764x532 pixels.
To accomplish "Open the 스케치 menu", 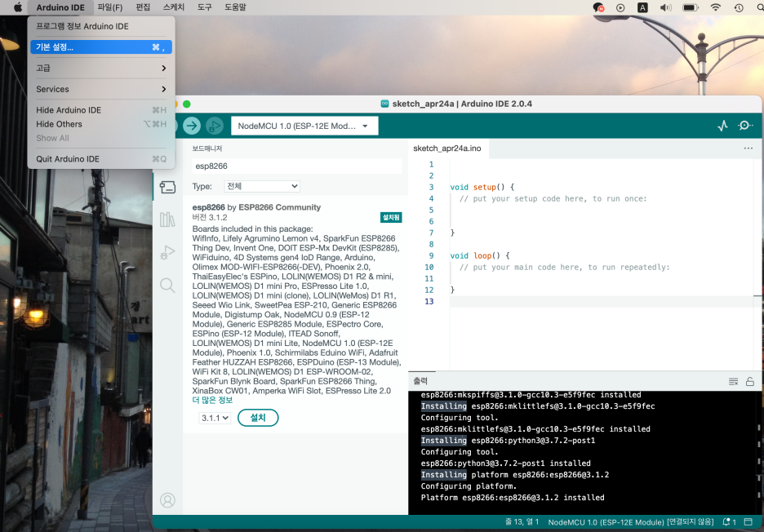I will tap(174, 7).
